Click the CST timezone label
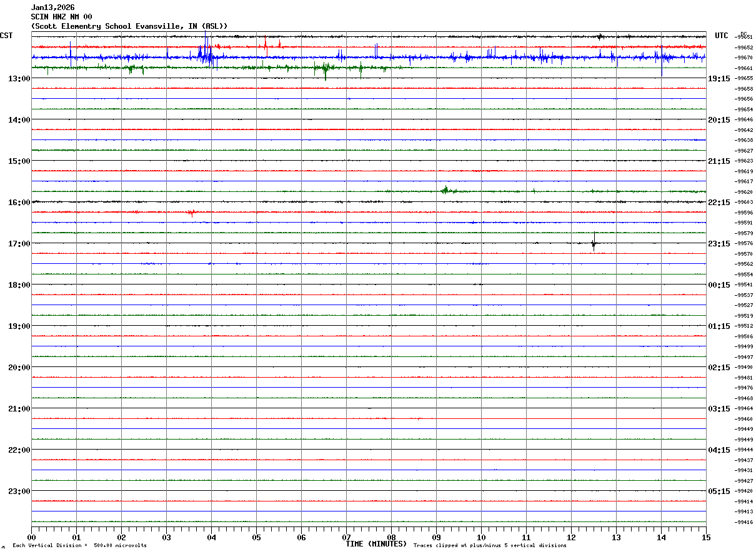 (x=6, y=36)
